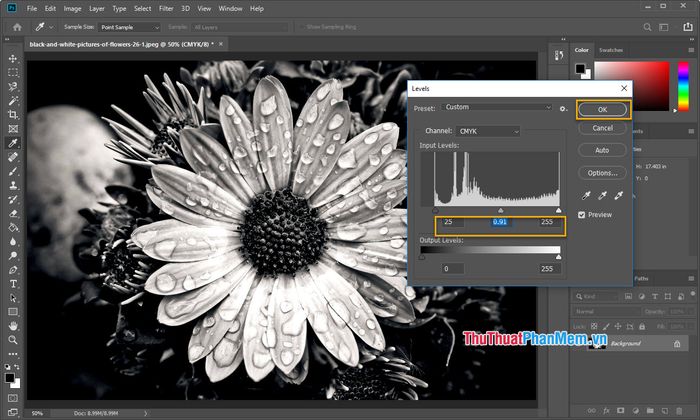This screenshot has width=700, height=420.
Task: Select the Pen tool
Action: 13,270
